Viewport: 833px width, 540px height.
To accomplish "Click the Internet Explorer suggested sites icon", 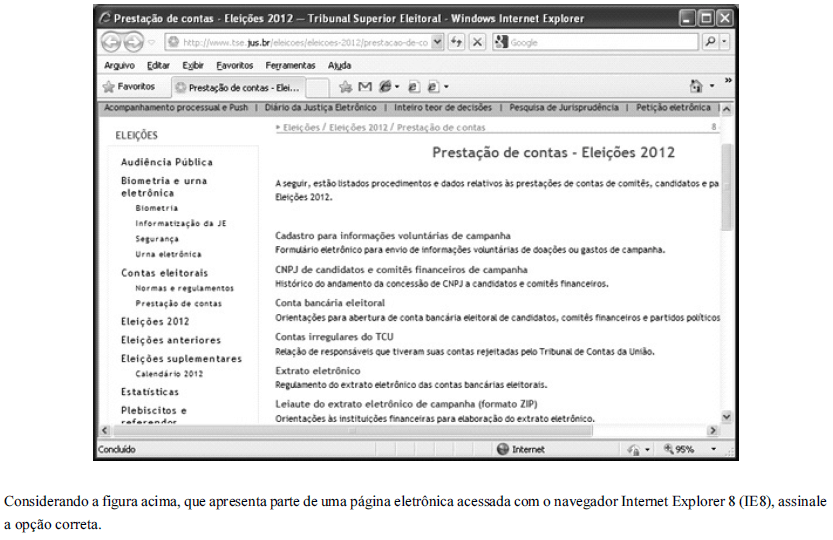I will pyautogui.click(x=385, y=87).
